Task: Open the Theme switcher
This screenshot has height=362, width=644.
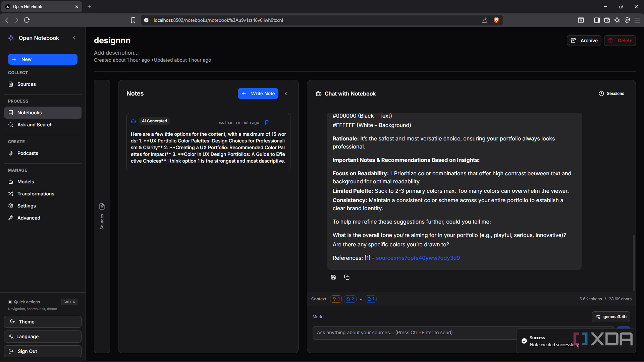Action: 43,322
